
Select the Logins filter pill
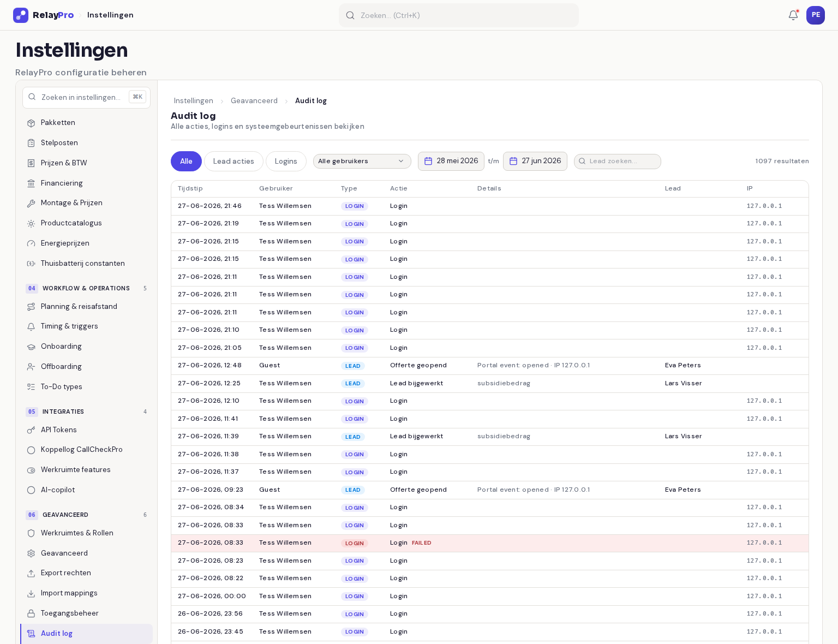point(286,162)
